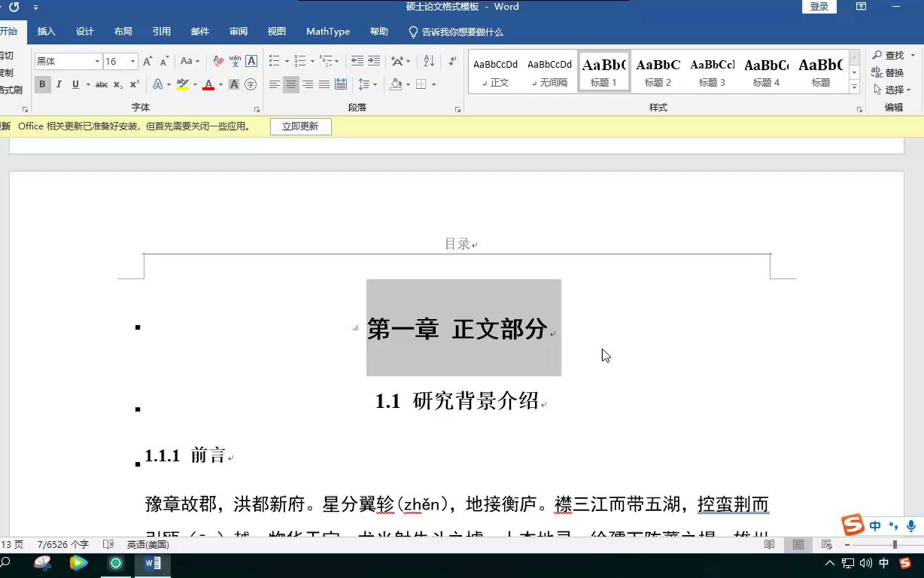
Task: Open the font name dropdown
Action: coord(97,60)
